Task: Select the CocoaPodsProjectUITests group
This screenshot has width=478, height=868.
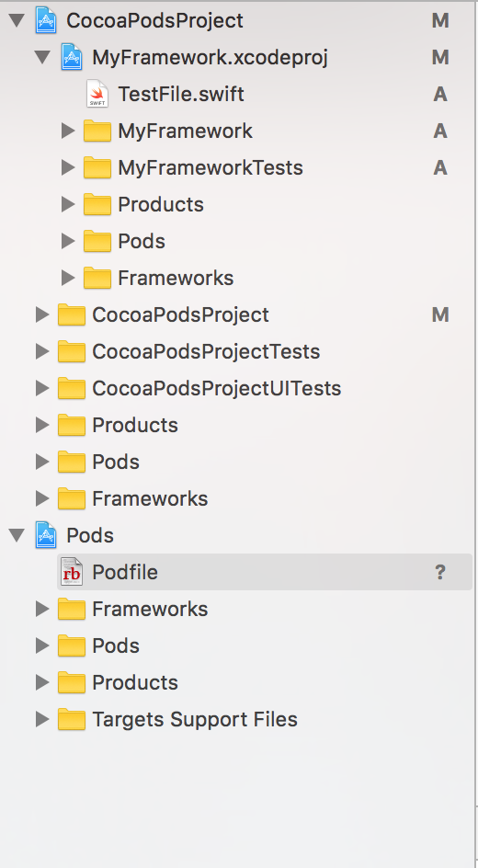Action: (x=216, y=388)
